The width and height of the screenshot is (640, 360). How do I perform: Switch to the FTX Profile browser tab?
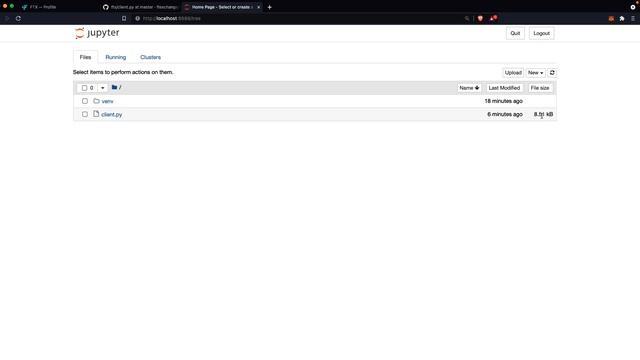click(57, 7)
